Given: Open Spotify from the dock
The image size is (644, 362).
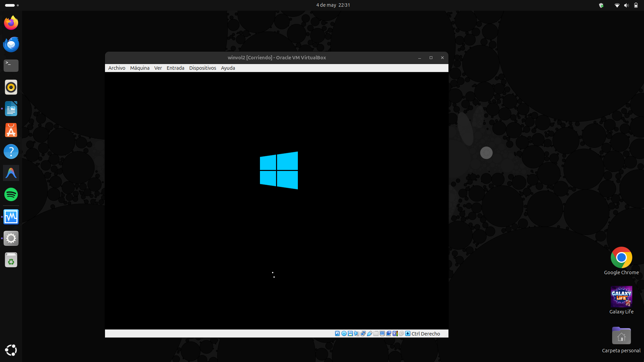Looking at the screenshot, I should [11, 194].
